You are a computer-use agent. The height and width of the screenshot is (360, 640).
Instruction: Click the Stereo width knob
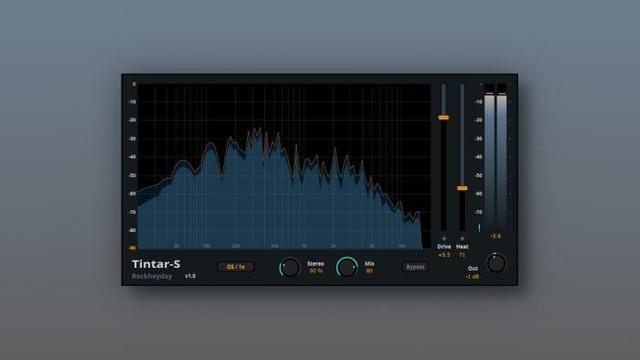(x=289, y=268)
